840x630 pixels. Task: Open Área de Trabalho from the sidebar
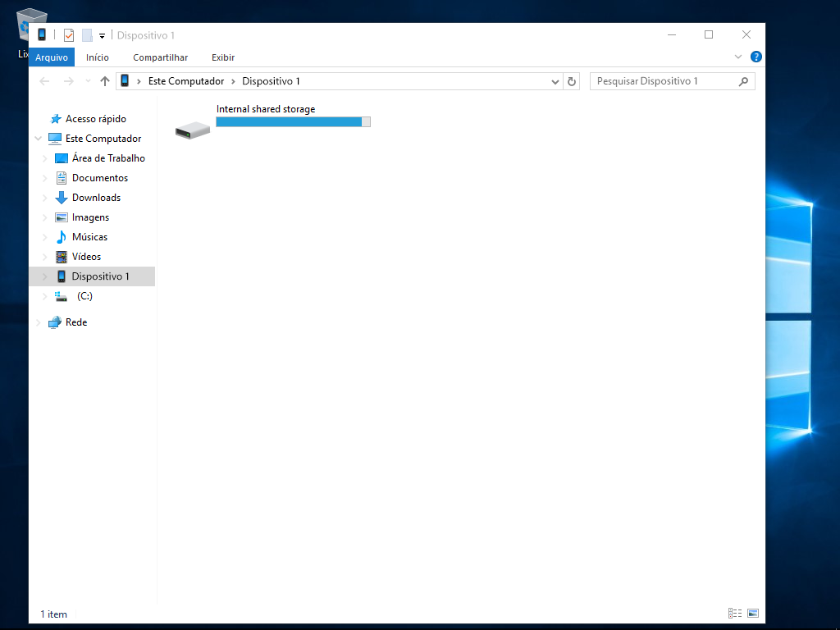[x=109, y=158]
